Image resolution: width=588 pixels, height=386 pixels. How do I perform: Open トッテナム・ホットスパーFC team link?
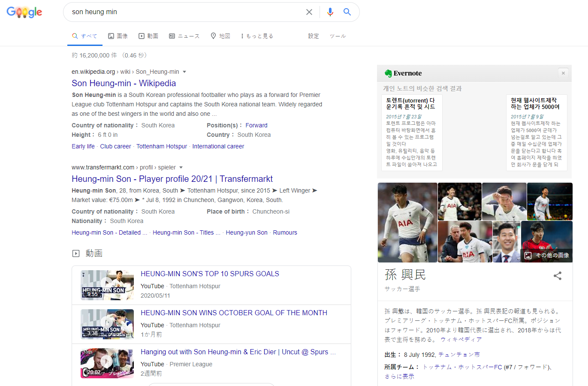462,367
